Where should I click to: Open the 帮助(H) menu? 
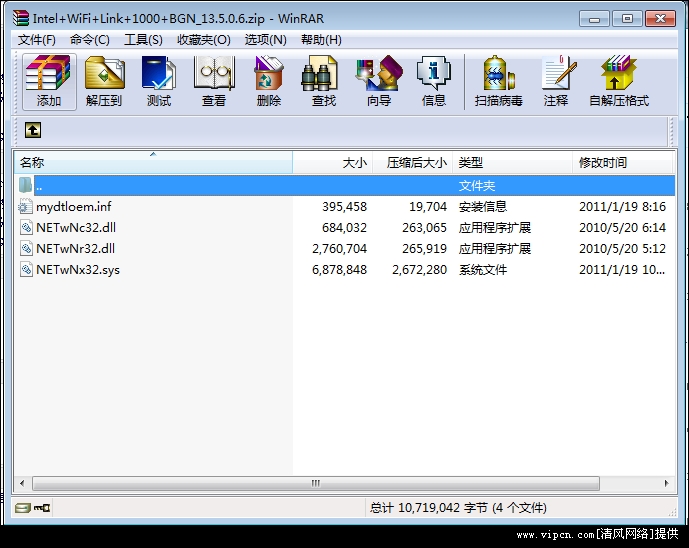coord(321,40)
